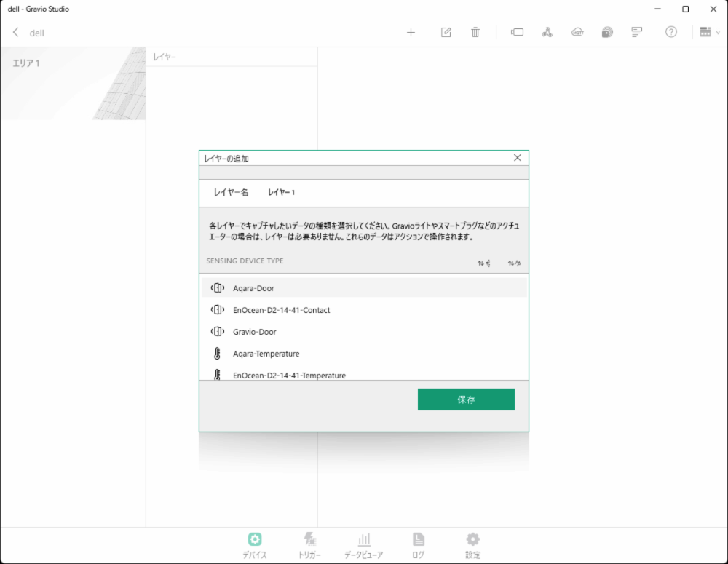Image resolution: width=728 pixels, height=564 pixels.
Task: Add a new item with the plus icon
Action: pyautogui.click(x=411, y=32)
